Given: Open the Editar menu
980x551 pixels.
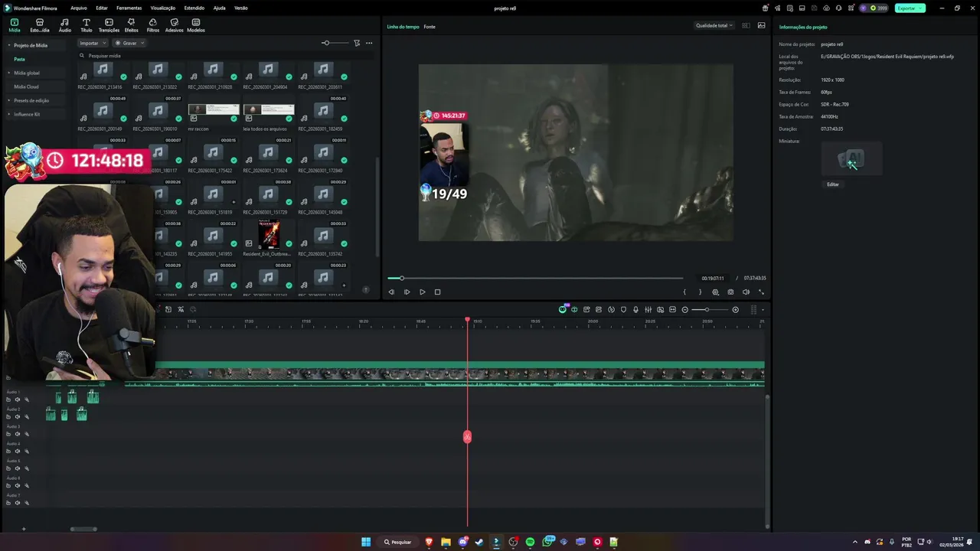Looking at the screenshot, I should pyautogui.click(x=101, y=8).
